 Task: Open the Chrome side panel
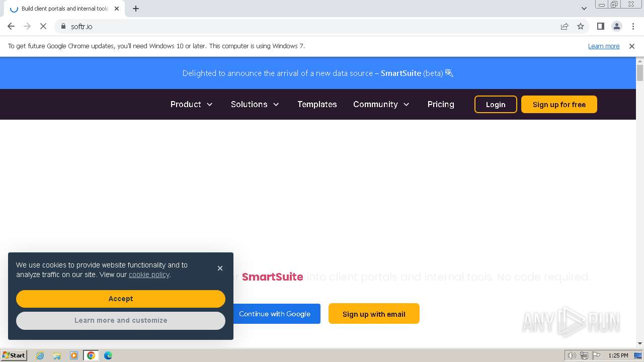tap(600, 26)
